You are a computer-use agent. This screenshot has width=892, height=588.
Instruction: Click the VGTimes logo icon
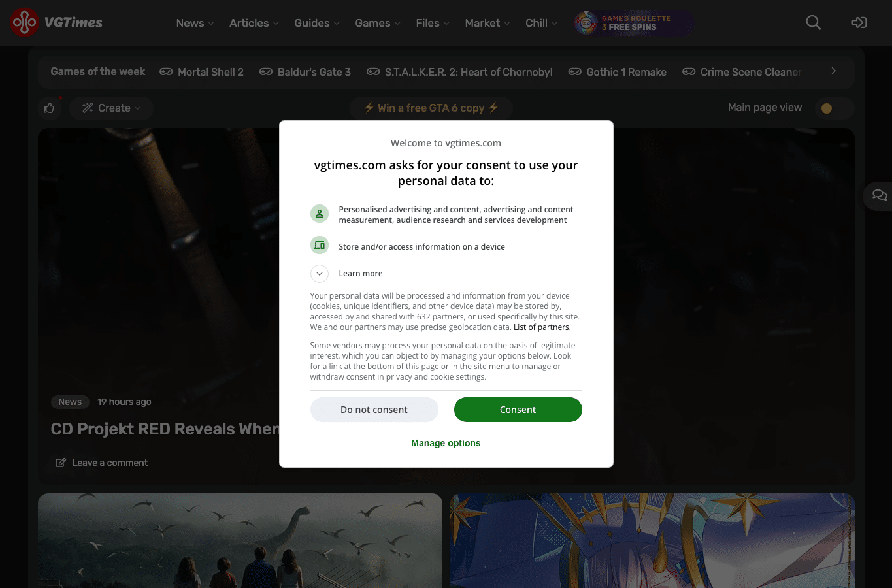[25, 23]
